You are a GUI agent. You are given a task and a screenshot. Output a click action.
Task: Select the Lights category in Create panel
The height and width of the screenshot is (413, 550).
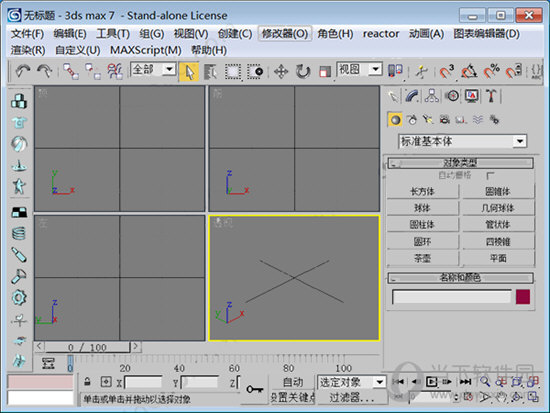pos(428,120)
